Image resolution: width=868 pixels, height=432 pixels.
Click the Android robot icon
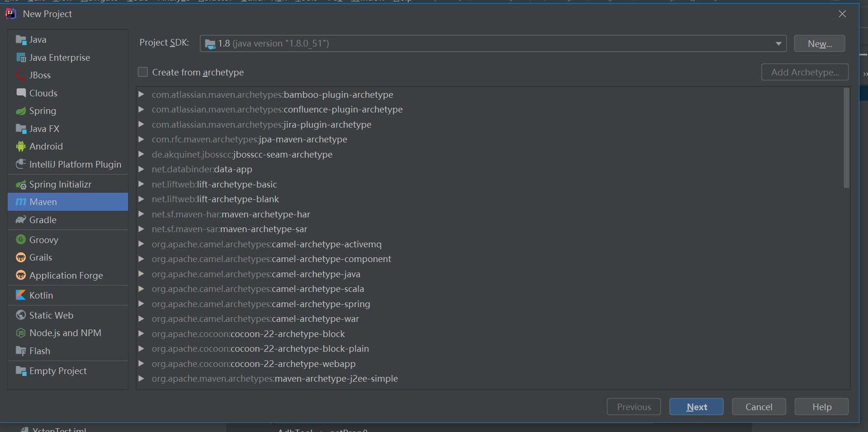click(x=21, y=146)
